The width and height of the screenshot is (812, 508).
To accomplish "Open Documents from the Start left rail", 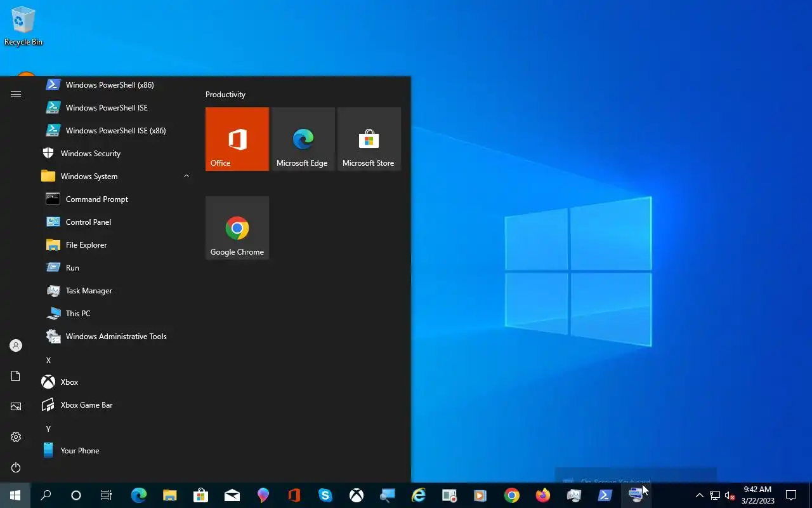I will [16, 376].
